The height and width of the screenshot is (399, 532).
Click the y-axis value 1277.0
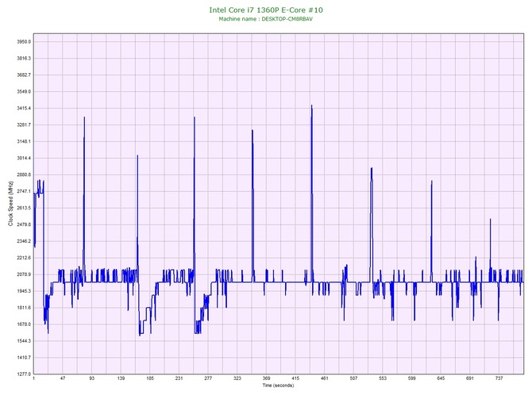24,374
